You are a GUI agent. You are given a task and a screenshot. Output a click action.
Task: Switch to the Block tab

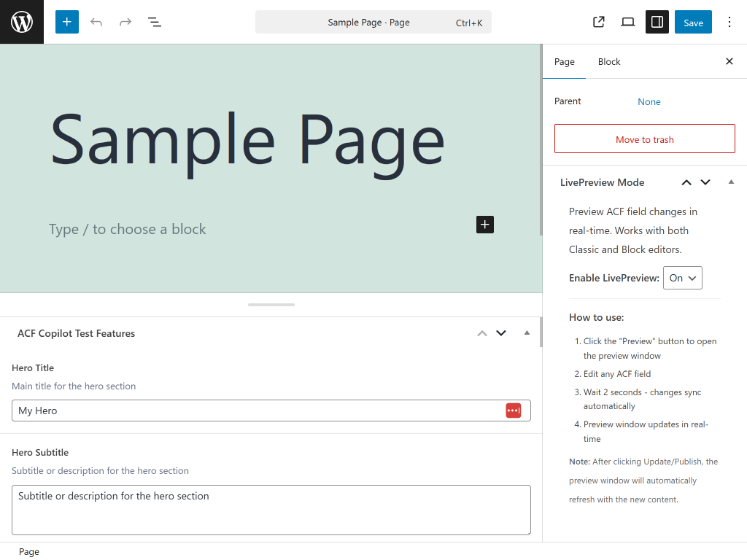609,62
